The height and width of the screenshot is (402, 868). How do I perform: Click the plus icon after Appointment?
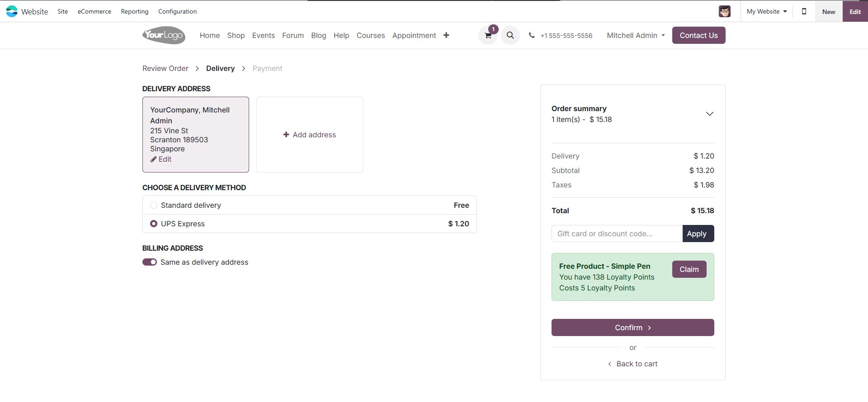point(446,35)
